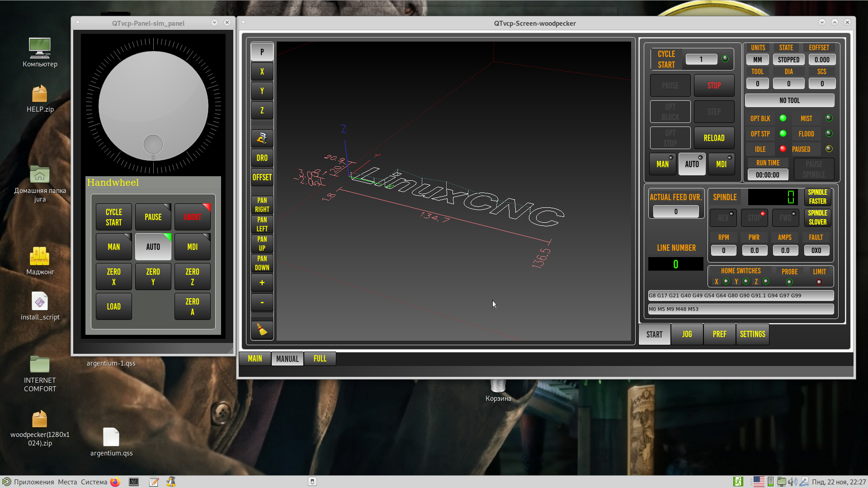Click the handwheel jog dial

[x=153, y=107]
